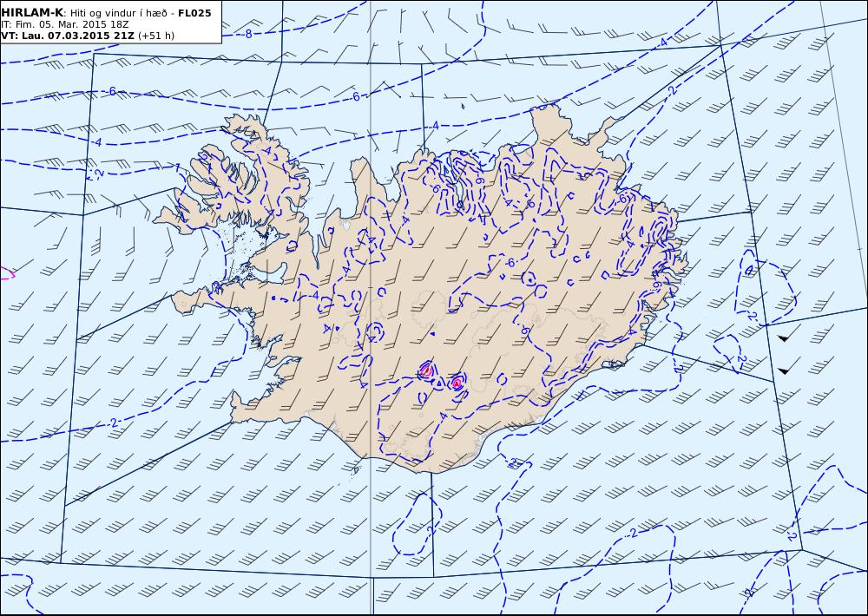Click the magenta contour at the map's western edge
This screenshot has height=616, width=868.
(7, 273)
